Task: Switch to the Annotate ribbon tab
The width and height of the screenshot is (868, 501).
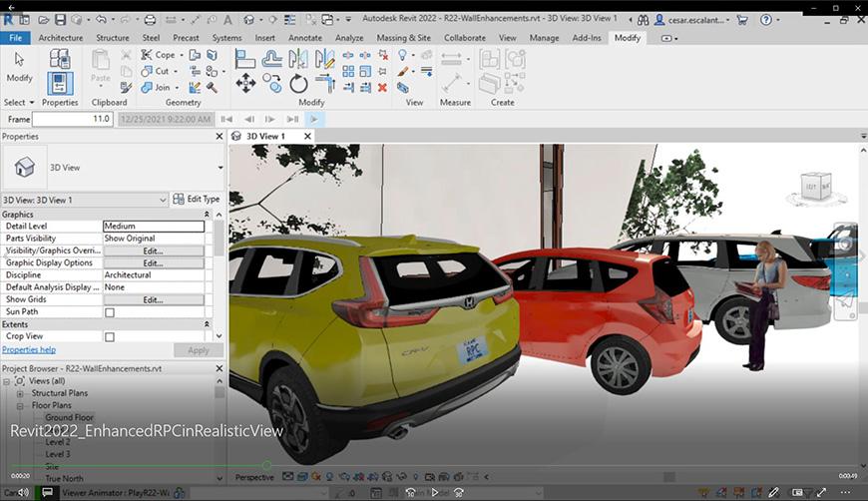Action: 305,38
